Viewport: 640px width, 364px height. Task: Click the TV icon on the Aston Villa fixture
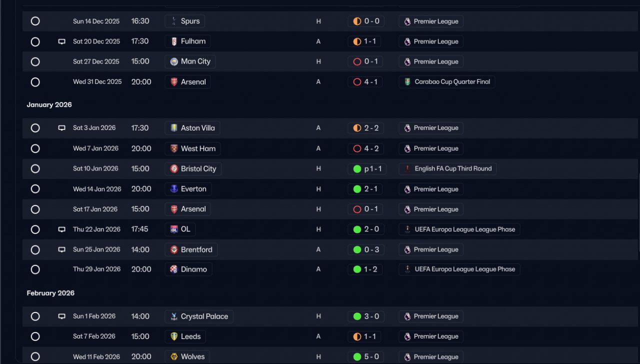62,128
